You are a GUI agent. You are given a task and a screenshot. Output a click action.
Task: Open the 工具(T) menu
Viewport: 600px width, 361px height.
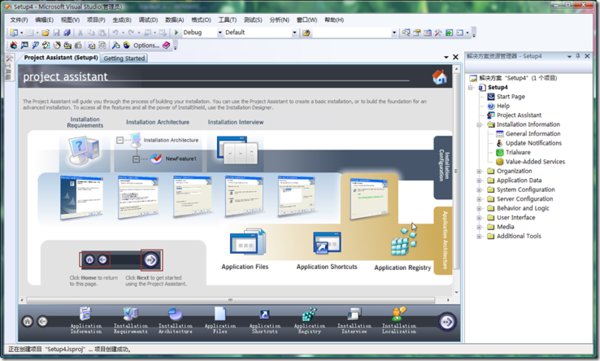pos(227,20)
